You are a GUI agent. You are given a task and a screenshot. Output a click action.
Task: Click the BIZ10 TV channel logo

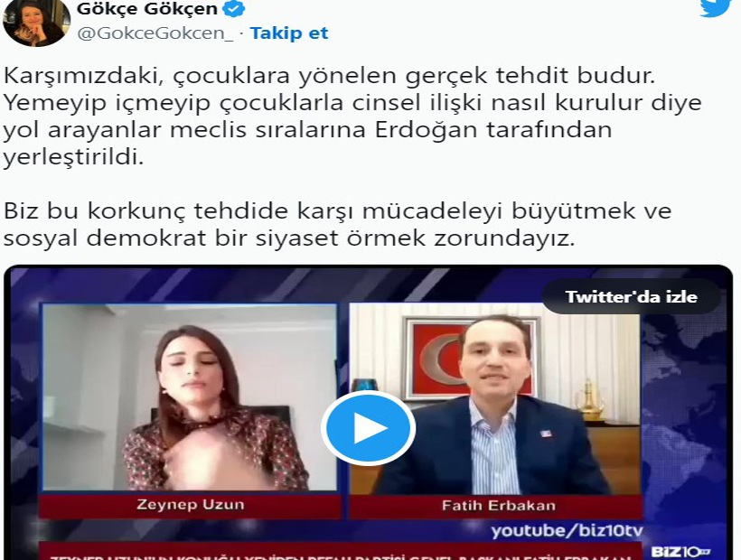(x=680, y=552)
